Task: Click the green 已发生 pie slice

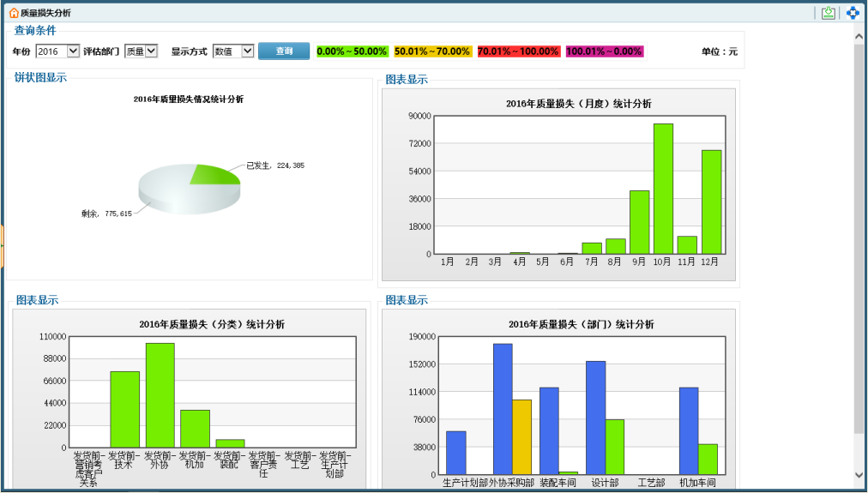Action: click(x=216, y=174)
